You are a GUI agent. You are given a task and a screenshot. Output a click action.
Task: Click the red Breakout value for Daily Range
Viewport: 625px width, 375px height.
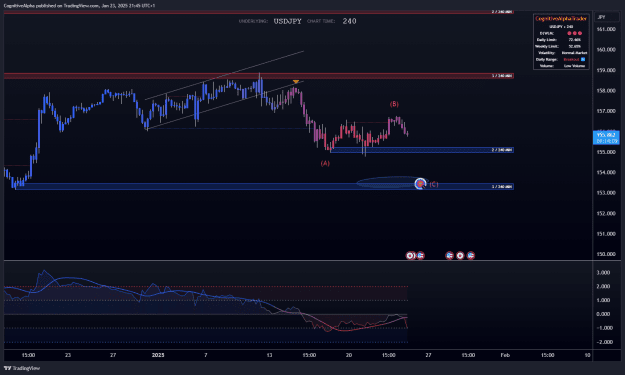pyautogui.click(x=571, y=59)
